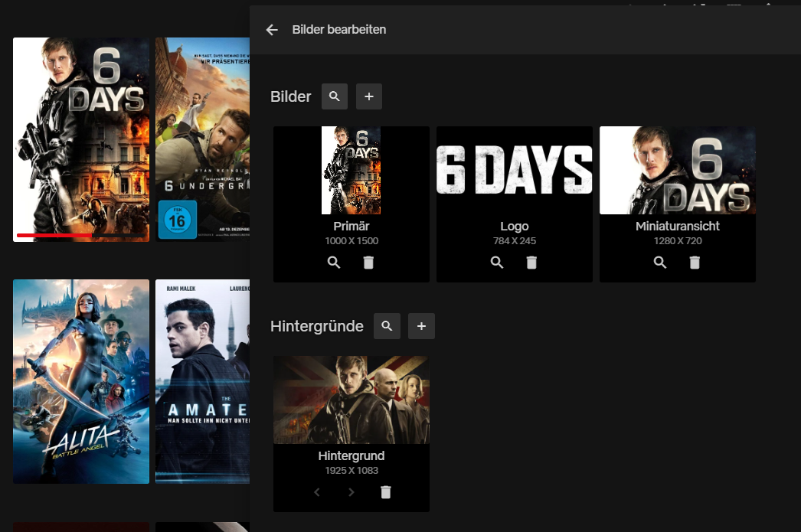
Task: Open the 6 Underground movie poster
Action: (x=203, y=138)
